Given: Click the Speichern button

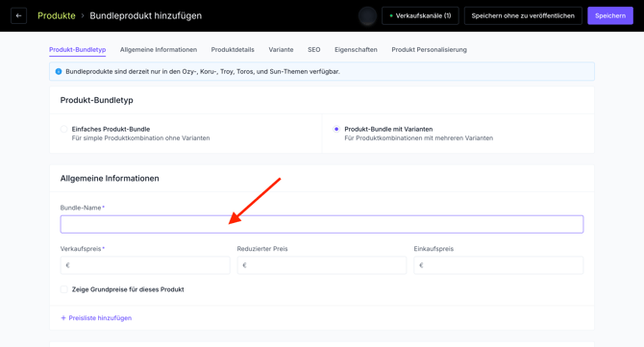Looking at the screenshot, I should 610,15.
